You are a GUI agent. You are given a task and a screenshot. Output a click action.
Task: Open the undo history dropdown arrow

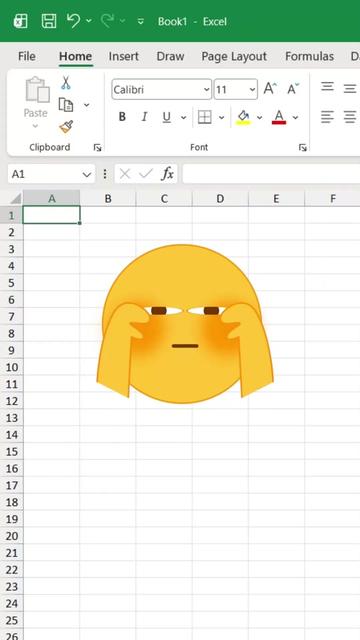pos(89,21)
